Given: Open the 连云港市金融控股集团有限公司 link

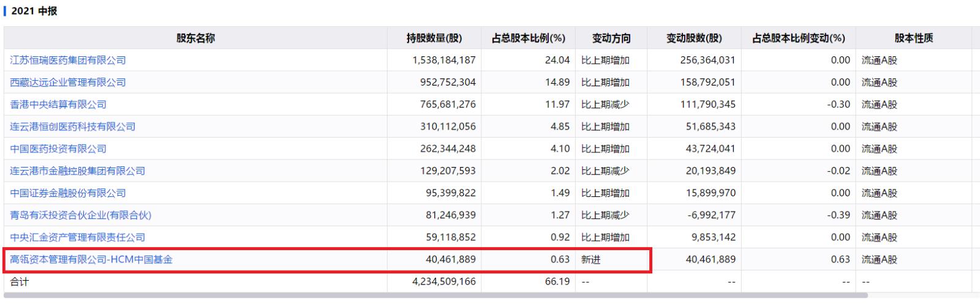Looking at the screenshot, I should click(x=78, y=171).
